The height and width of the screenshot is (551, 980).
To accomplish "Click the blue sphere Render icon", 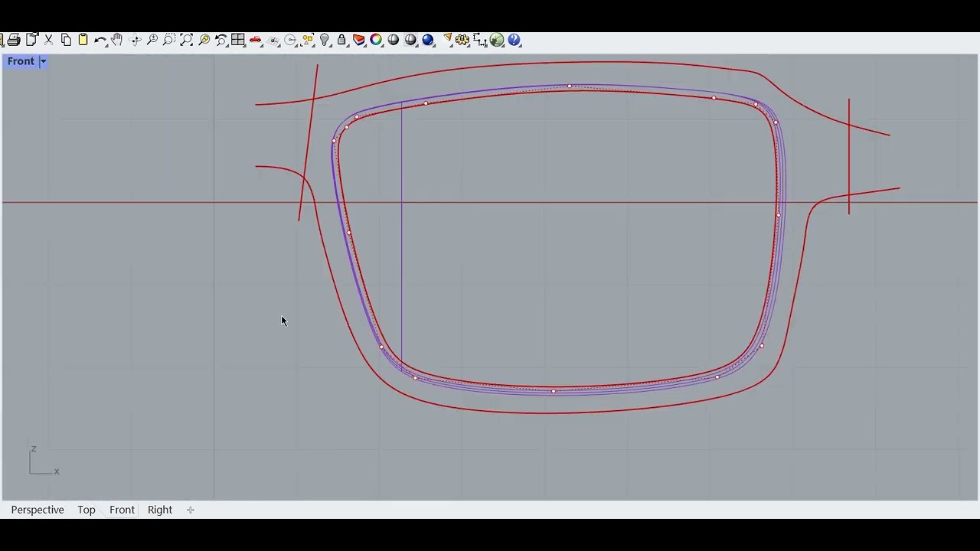I will click(428, 40).
